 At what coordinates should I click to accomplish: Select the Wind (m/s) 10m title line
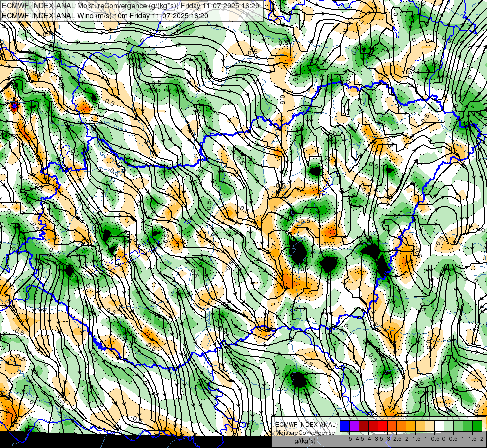[105, 15]
